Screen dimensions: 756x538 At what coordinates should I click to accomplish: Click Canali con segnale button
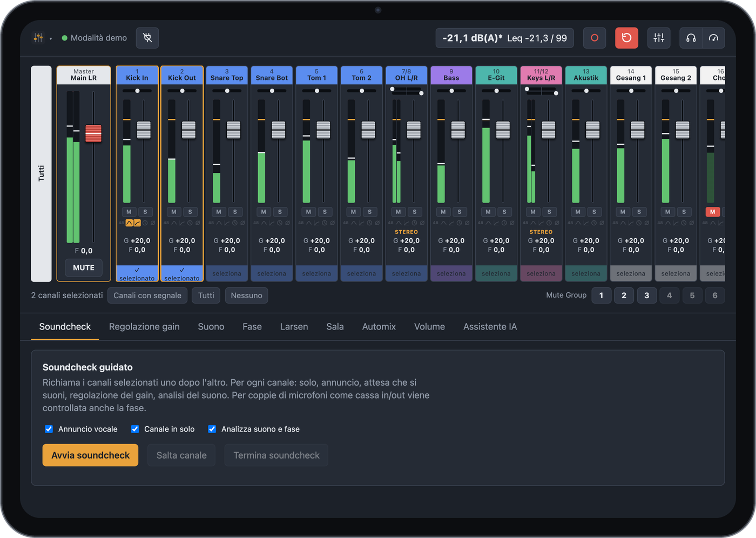coord(147,295)
